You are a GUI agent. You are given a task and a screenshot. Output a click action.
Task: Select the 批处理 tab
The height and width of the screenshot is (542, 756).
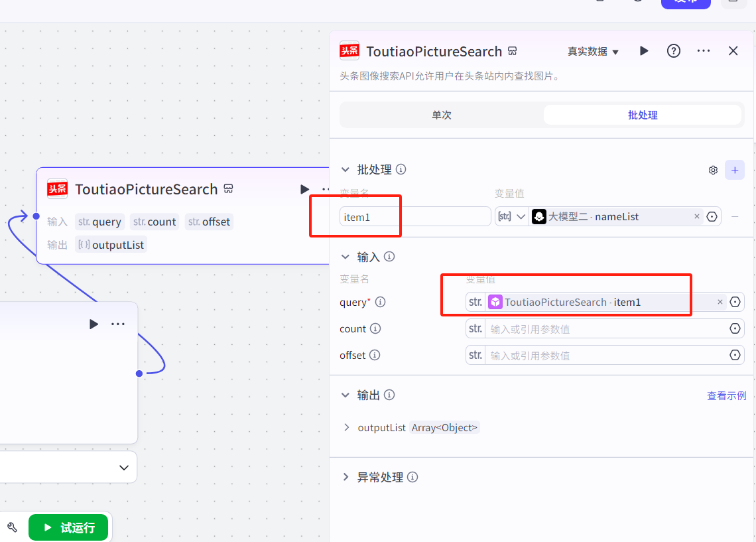click(x=642, y=115)
